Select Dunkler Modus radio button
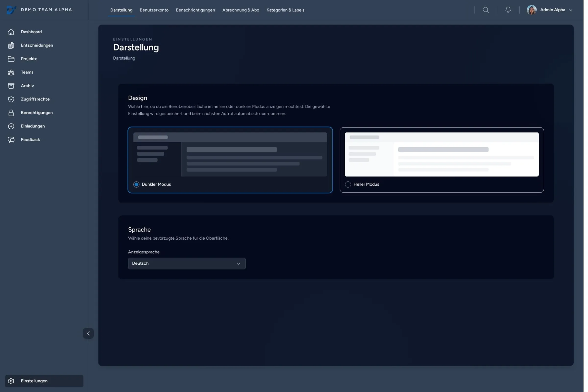This screenshot has width=588, height=392. coord(136,184)
